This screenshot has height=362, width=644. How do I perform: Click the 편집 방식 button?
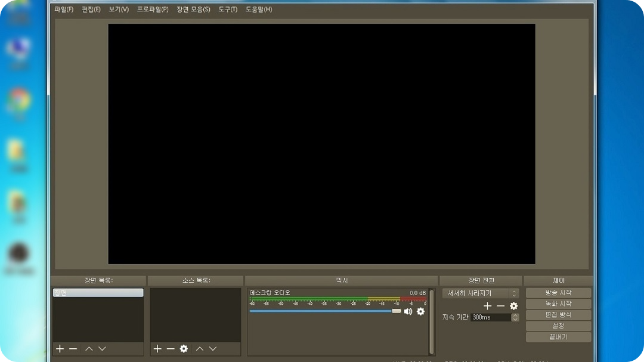click(x=558, y=315)
